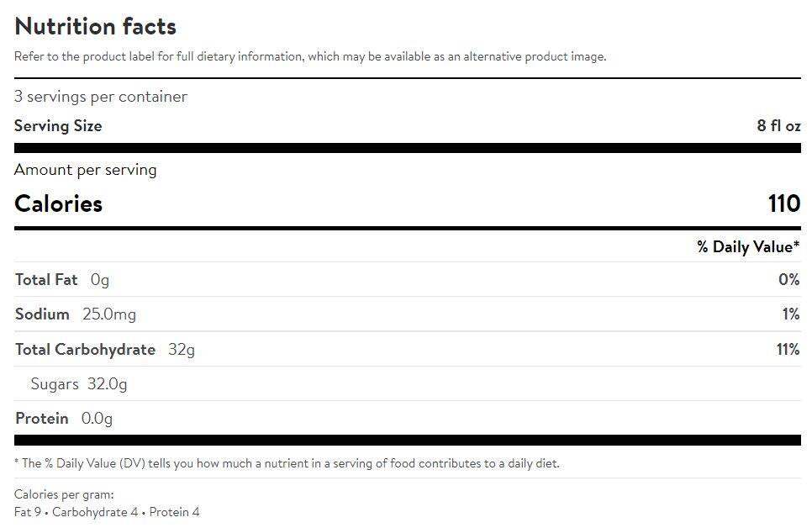Image resolution: width=812 pixels, height=528 pixels.
Task: Select the 3 servings per container text
Action: pyautogui.click(x=101, y=97)
